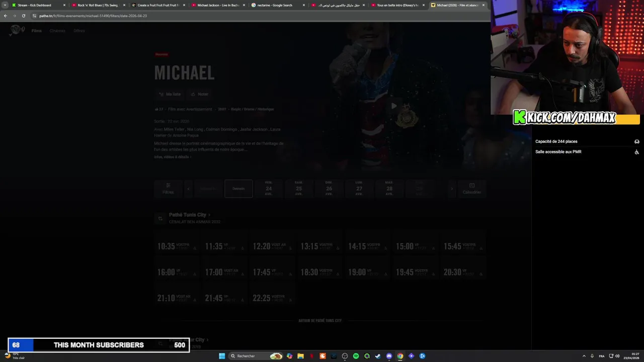Choose Monday 27 Avr. date

point(359,189)
